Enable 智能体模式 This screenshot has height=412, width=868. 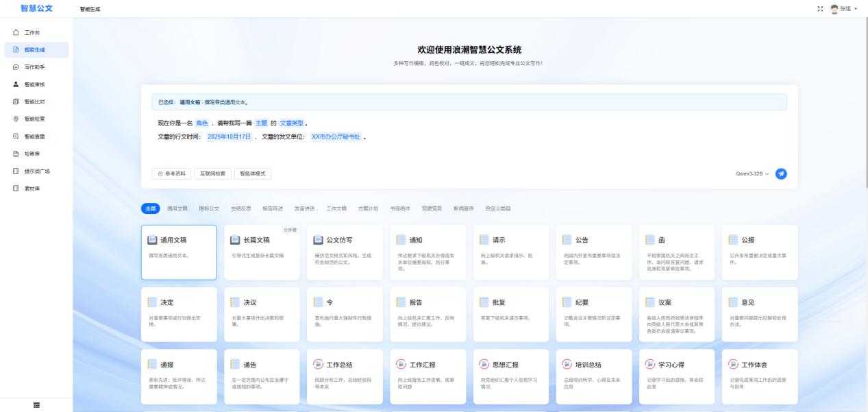253,173
